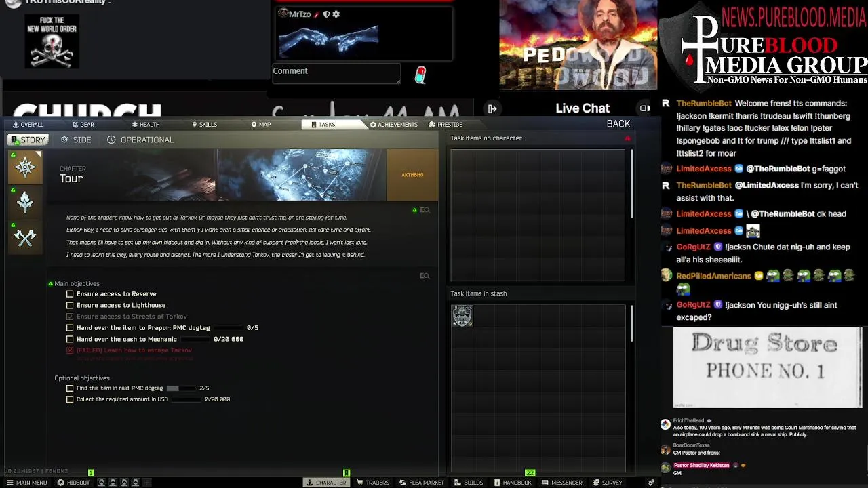This screenshot has height=488, width=868.
Task: Select the flame chapter icon in sidebar
Action: pyautogui.click(x=25, y=202)
